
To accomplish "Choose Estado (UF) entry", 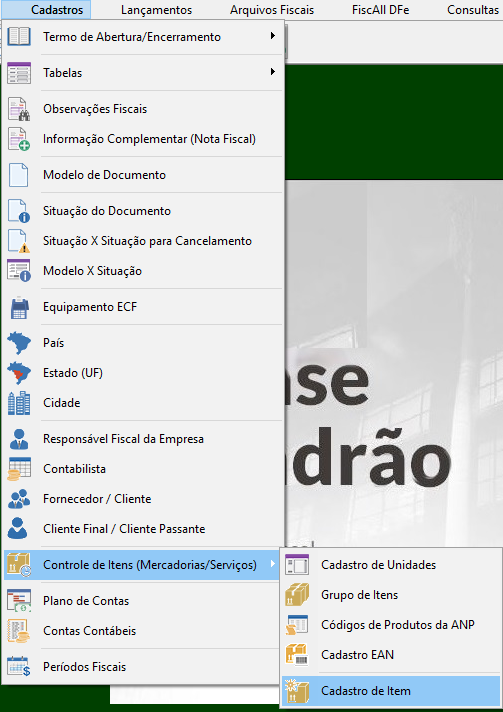I will coord(143,373).
